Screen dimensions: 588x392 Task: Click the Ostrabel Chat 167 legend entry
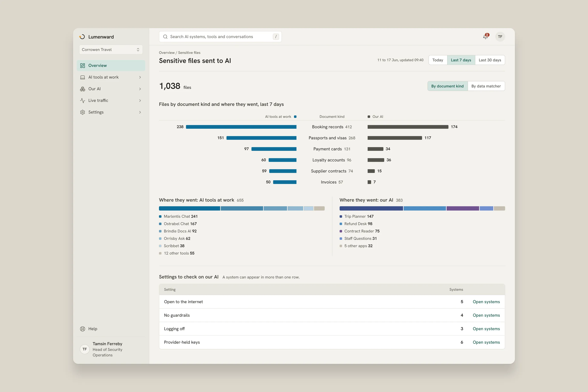(x=178, y=224)
